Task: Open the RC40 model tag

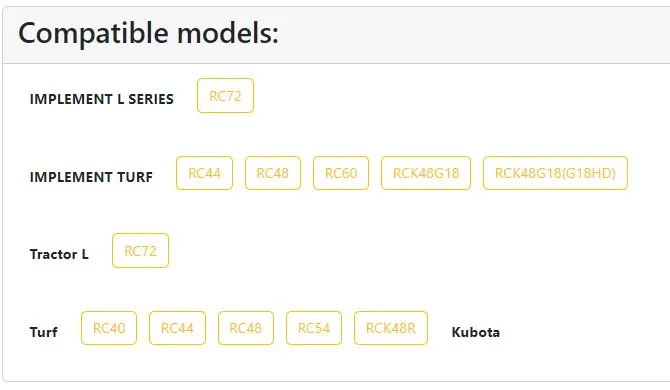Action: [x=109, y=328]
